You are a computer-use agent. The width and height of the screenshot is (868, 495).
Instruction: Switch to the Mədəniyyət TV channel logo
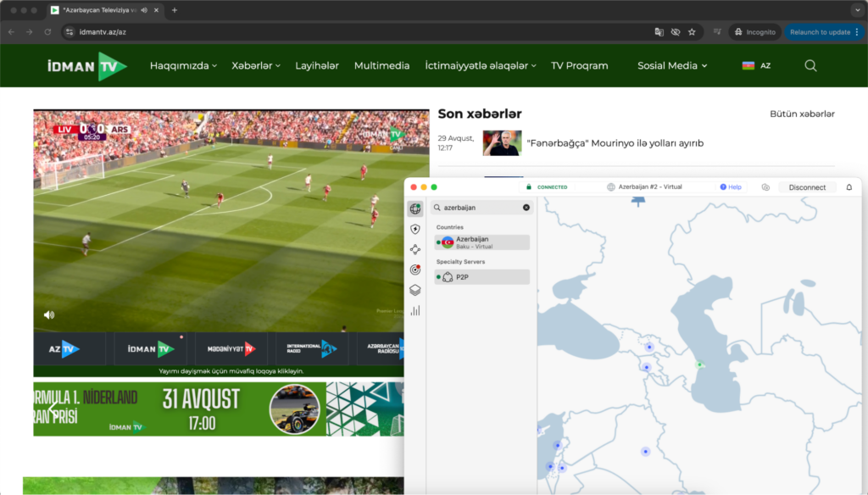(x=231, y=349)
